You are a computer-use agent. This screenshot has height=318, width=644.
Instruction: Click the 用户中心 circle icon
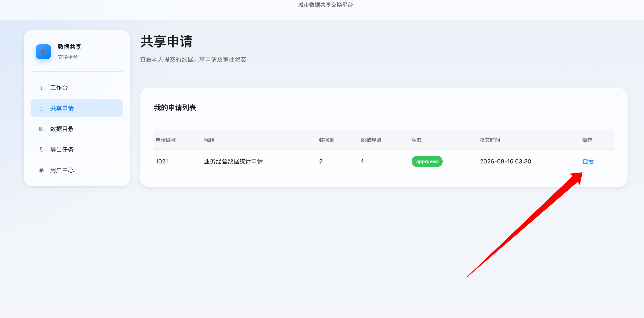41,170
